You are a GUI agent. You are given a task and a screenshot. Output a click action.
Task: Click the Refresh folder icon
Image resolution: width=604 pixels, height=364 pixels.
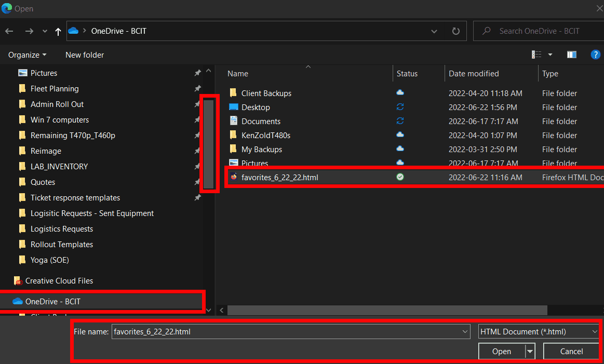click(x=455, y=31)
